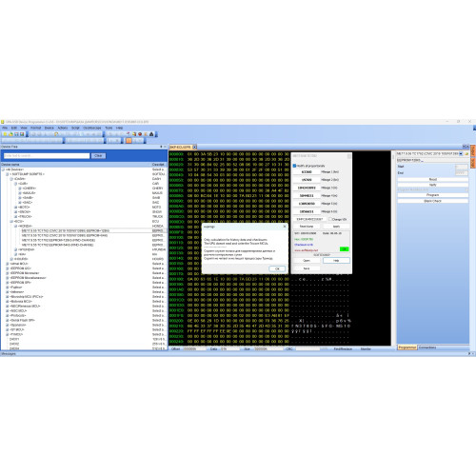
Task: Open the Format menu
Action: pyautogui.click(x=35, y=128)
